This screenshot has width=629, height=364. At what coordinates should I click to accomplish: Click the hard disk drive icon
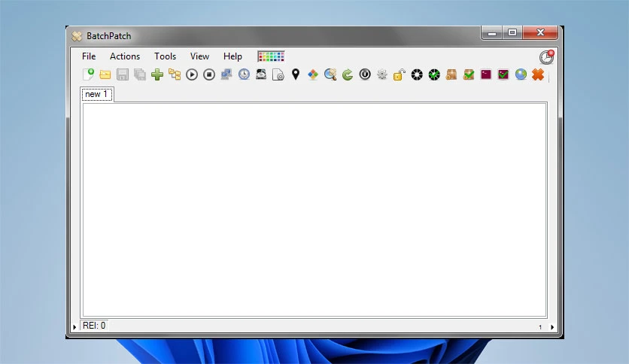[x=261, y=74]
